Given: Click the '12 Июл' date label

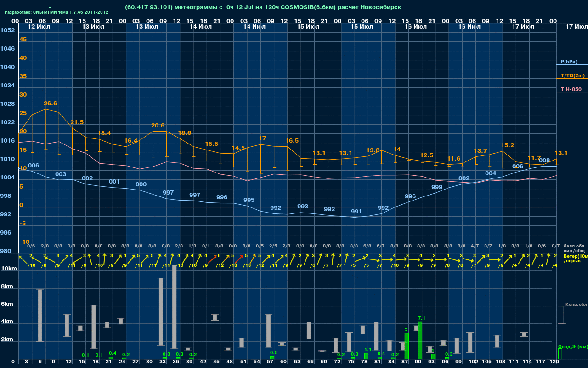Looking at the screenshot, I should click(x=38, y=27).
